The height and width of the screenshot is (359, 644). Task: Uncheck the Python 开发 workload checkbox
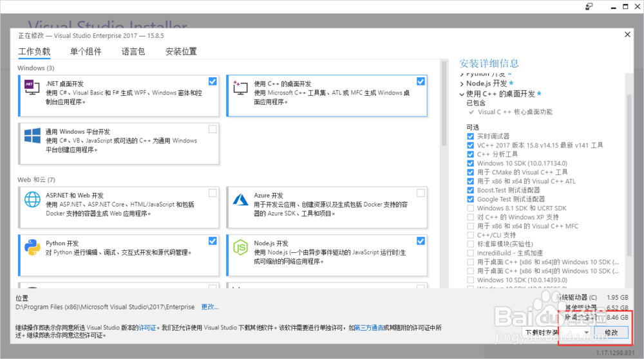pos(213,241)
